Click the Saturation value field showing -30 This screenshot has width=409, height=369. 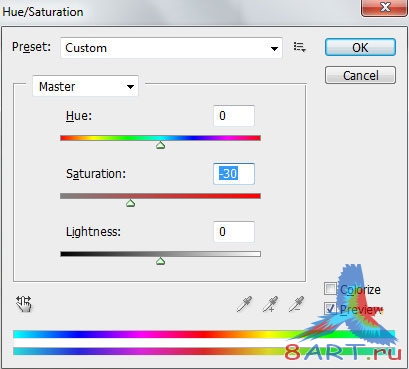tap(234, 174)
